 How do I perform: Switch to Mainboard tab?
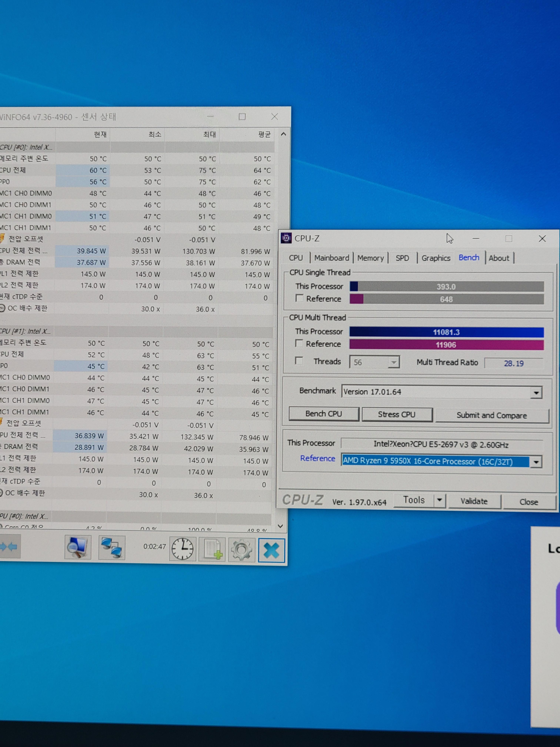tap(331, 258)
